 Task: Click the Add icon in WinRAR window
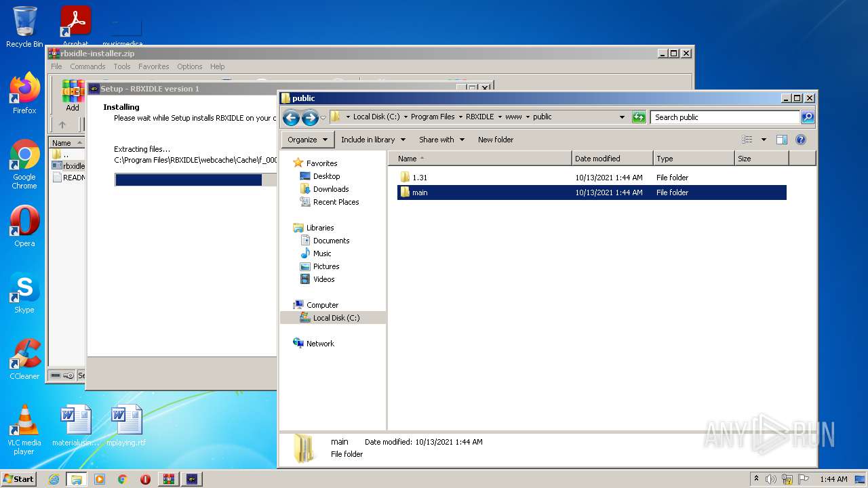pyautogui.click(x=73, y=96)
